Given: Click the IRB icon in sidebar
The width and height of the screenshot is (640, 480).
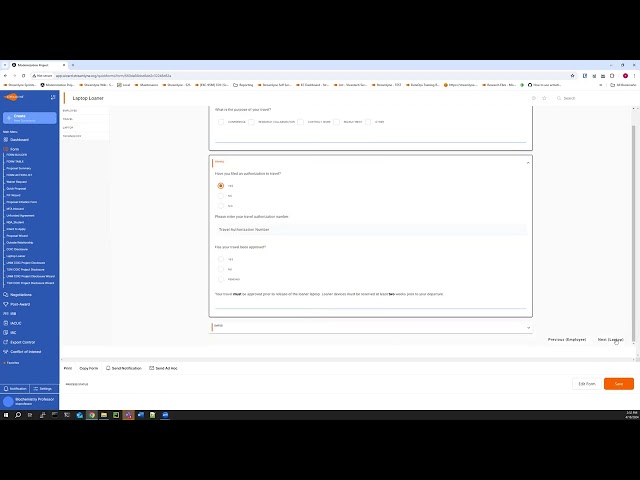Looking at the screenshot, I should [x=6, y=313].
